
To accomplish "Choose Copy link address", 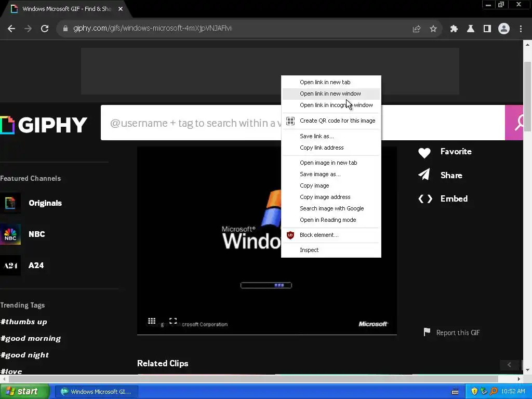I will coord(331,148).
